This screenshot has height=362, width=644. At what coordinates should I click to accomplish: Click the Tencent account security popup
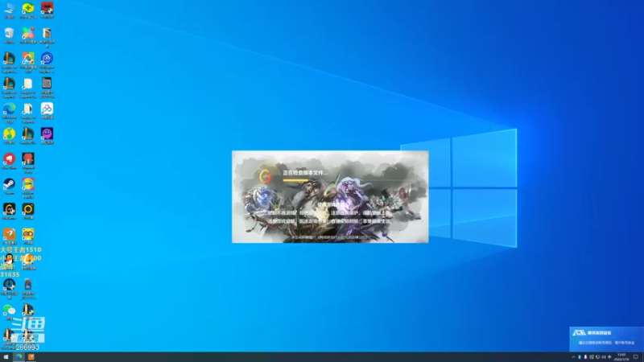[606, 339]
